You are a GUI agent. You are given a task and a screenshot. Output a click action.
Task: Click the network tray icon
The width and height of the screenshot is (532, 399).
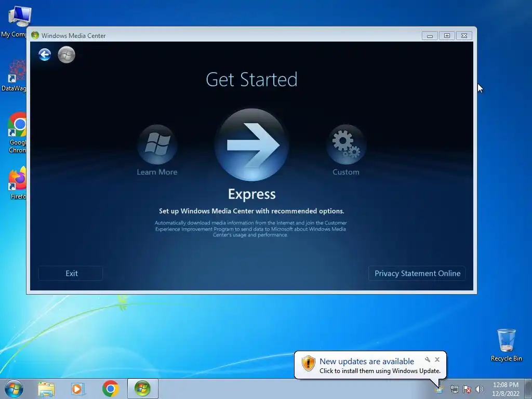point(454,390)
